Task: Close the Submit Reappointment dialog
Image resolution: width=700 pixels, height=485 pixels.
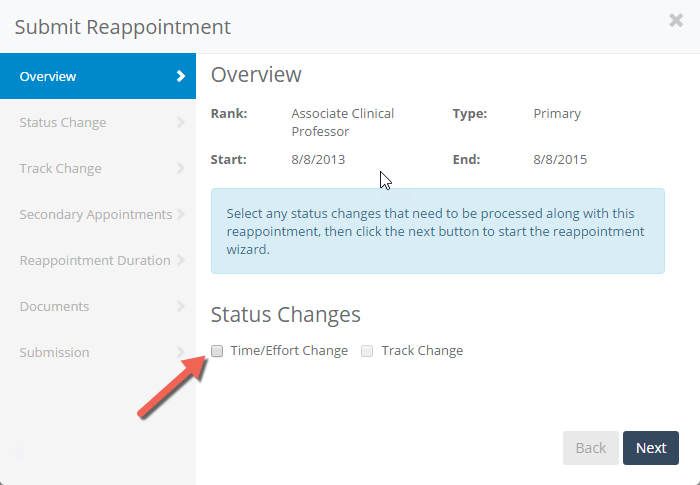Action: pos(676,20)
